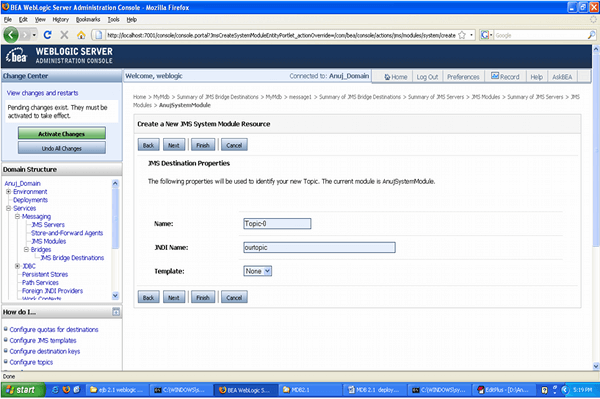Select JMS Bridge Destinations in tree

tap(72, 257)
